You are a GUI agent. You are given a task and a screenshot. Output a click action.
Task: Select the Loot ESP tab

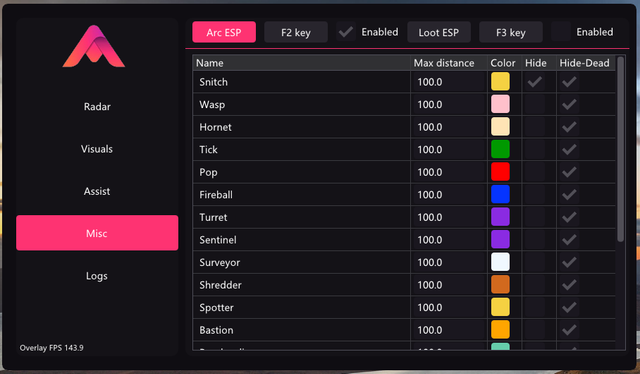coord(439,32)
